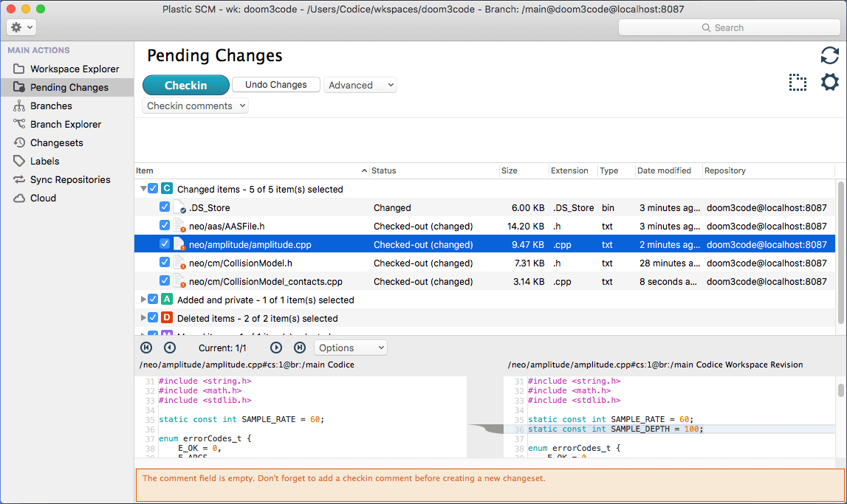Sort by Date modified column header
Viewport: 847px width, 504px height.
tap(668, 170)
